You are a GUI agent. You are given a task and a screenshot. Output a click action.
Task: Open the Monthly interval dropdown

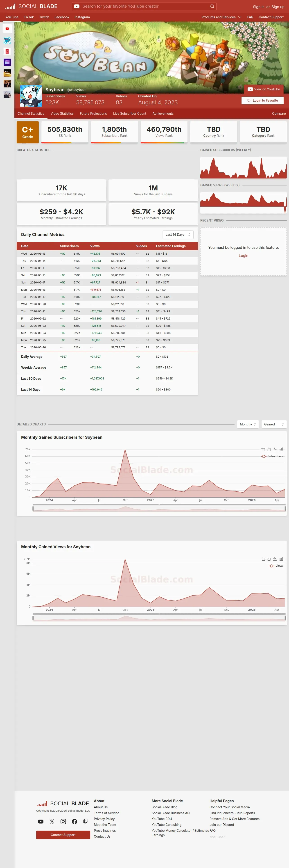click(248, 424)
